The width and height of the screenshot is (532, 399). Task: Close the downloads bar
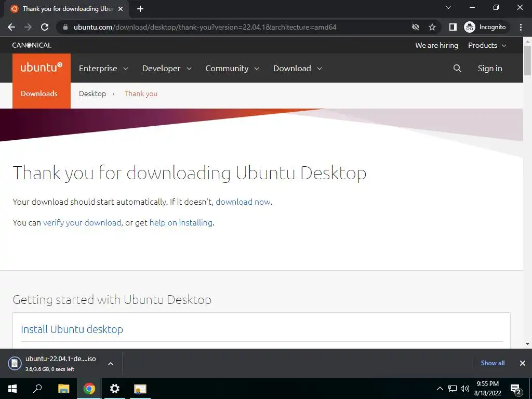pos(523,363)
